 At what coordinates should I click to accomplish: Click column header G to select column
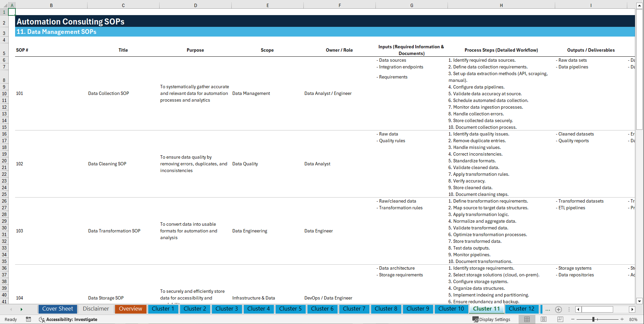pos(411,5)
